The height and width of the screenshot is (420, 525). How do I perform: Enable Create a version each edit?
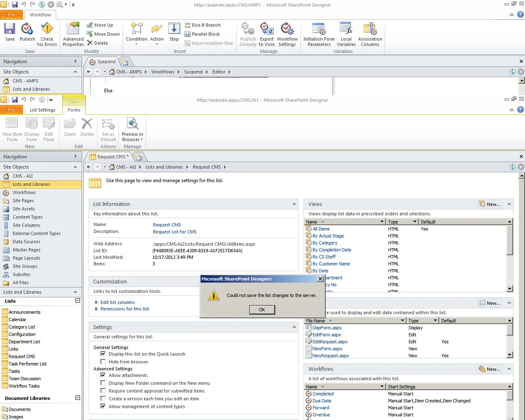tap(103, 398)
